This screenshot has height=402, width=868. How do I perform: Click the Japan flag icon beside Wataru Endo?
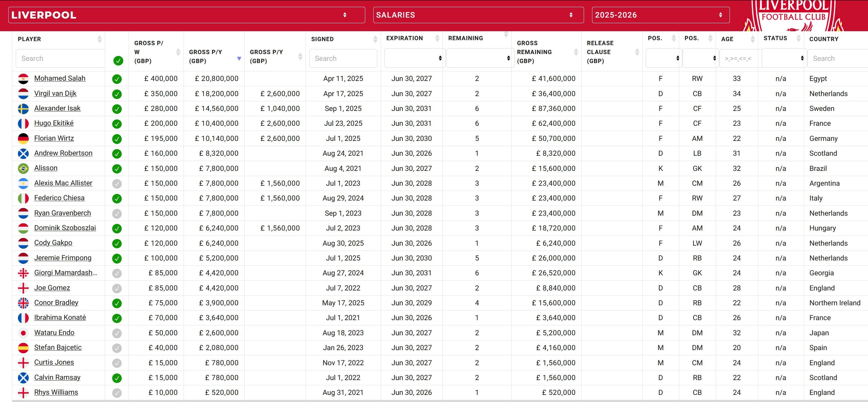23,333
